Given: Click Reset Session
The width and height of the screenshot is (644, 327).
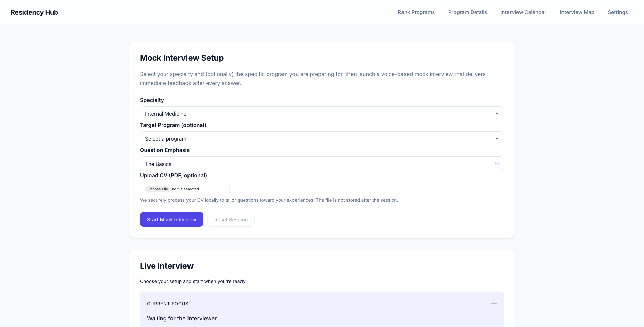Looking at the screenshot, I should coord(231,219).
